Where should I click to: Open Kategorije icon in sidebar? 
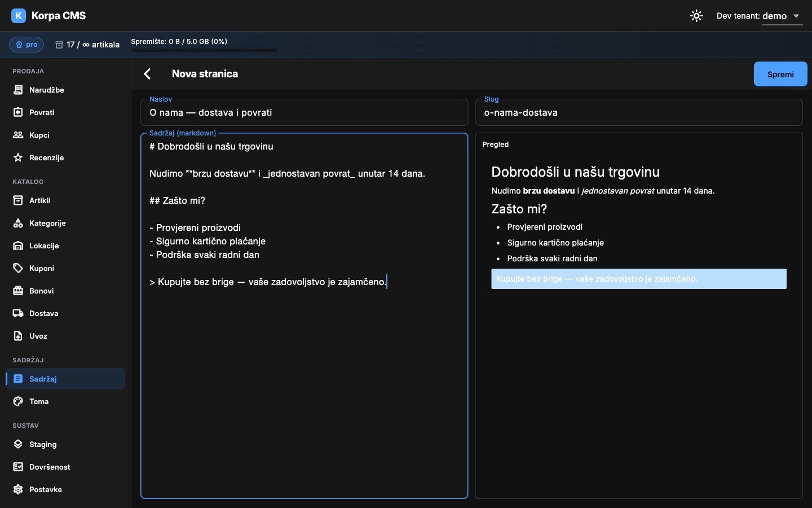(x=18, y=223)
